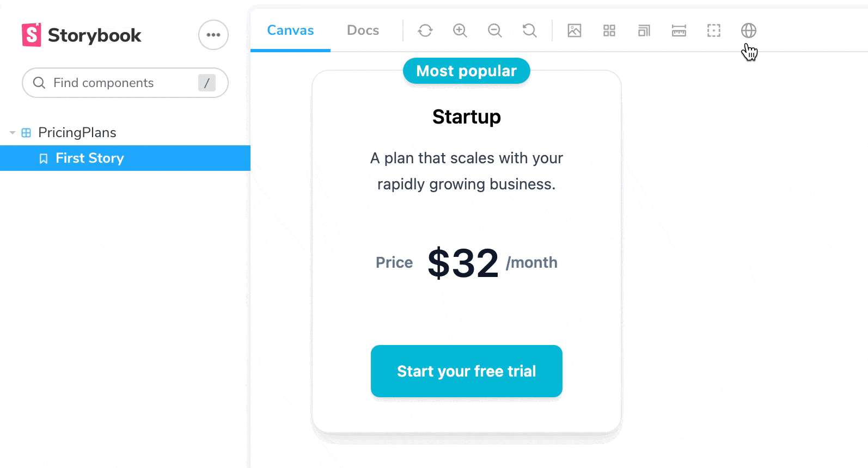Zoom in on the canvas
Screen dimensions: 868x468
tap(460, 30)
